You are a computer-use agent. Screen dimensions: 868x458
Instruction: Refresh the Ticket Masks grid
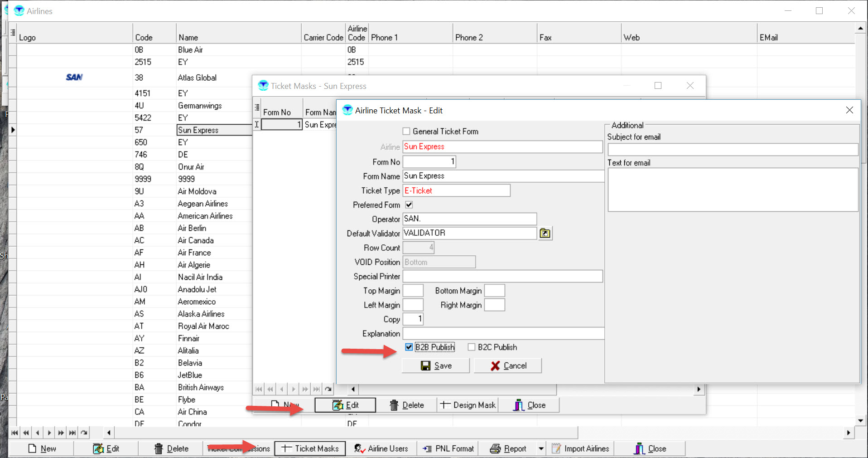[x=328, y=389]
